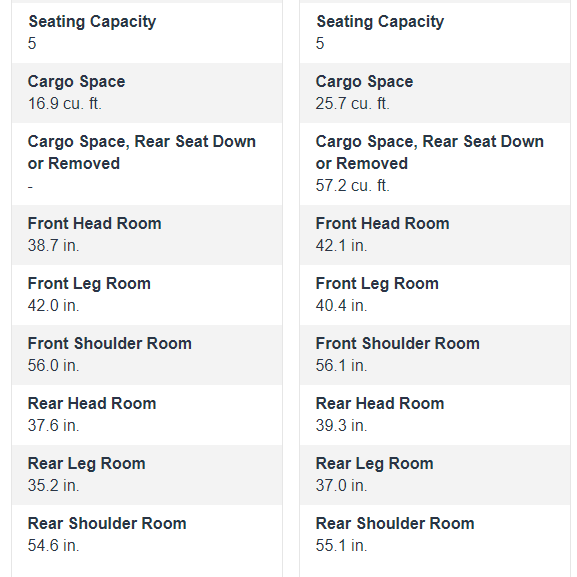Click the right Seating Capacity value 5
Screen dimensions: 577x577
coord(320,43)
